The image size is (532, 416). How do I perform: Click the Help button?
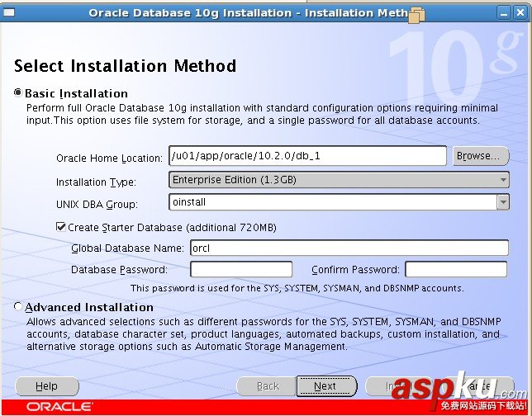tap(47, 386)
